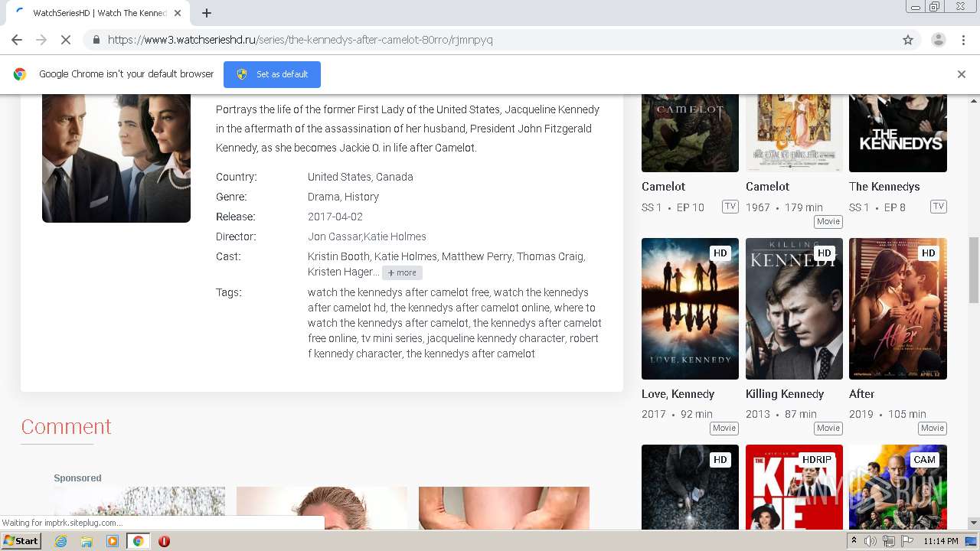
Task: Go back to previous page
Action: [x=17, y=40]
